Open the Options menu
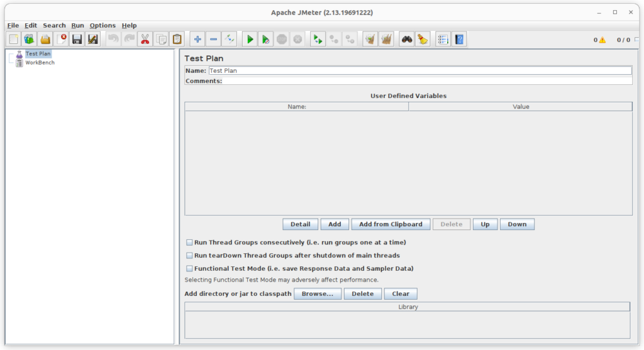This screenshot has height=350, width=644. [x=103, y=25]
